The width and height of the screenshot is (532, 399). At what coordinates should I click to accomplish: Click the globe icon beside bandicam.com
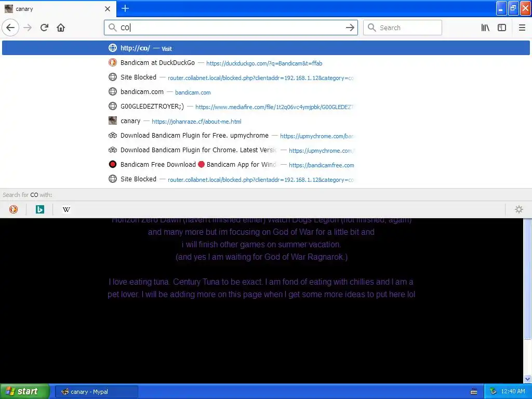pyautogui.click(x=113, y=91)
